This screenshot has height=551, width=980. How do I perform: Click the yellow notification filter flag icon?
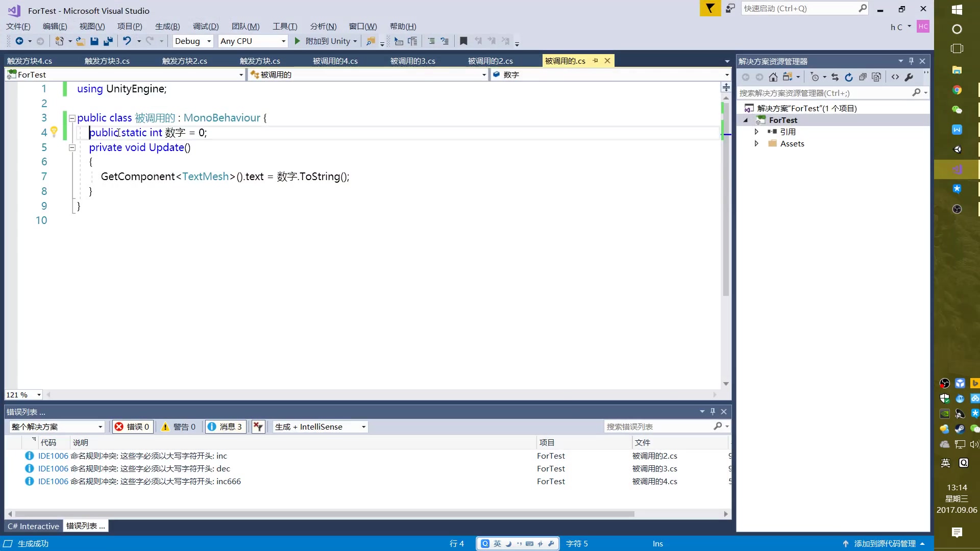tap(710, 9)
